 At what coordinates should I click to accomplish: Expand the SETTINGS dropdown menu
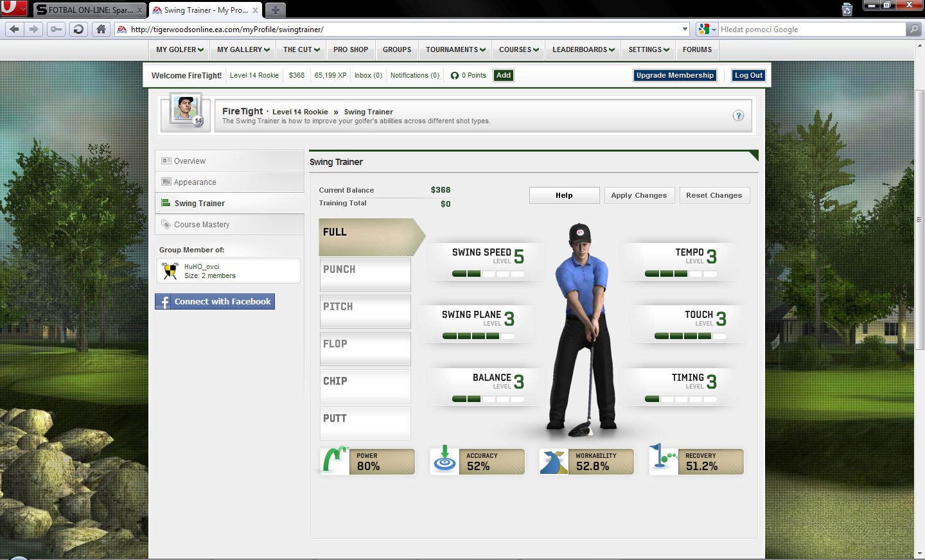click(649, 49)
